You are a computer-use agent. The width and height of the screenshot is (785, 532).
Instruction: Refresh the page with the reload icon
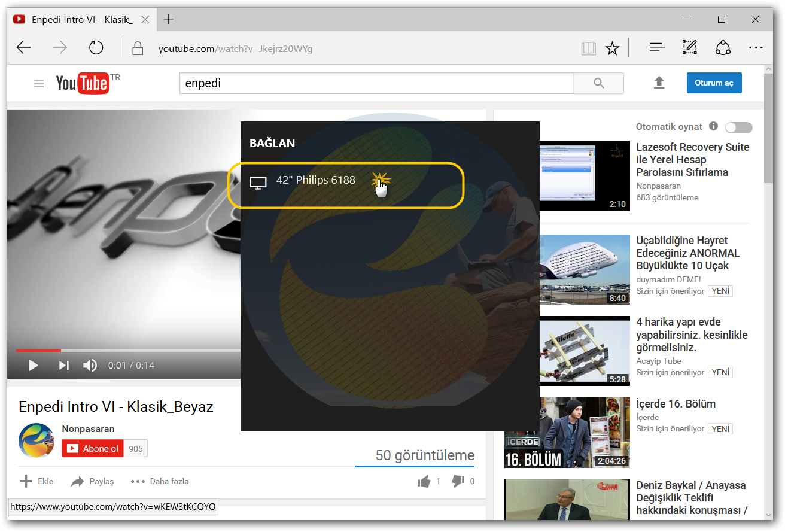96,48
